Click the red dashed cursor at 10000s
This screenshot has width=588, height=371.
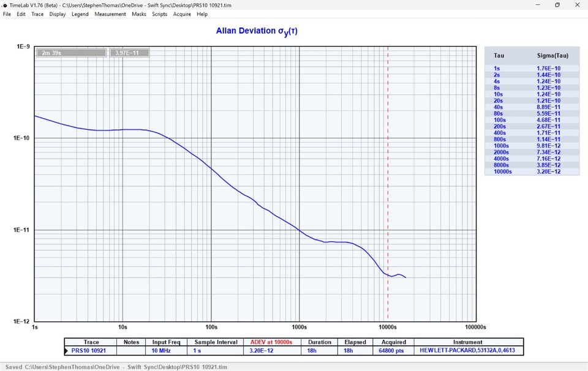click(388, 184)
